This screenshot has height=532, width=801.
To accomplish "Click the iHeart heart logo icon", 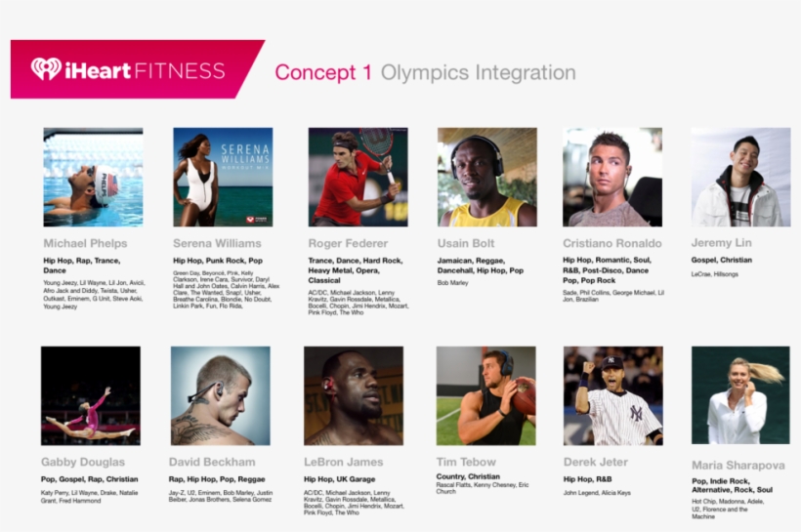I will 46,69.
